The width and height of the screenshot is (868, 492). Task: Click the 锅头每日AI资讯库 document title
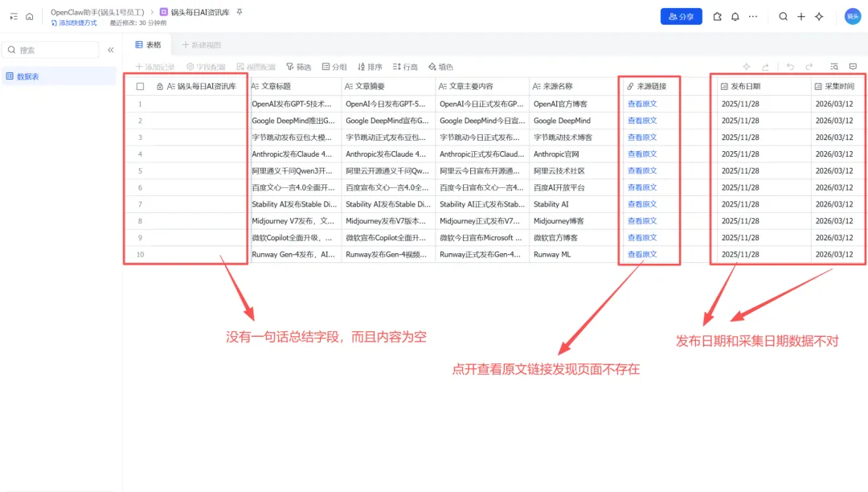200,11
